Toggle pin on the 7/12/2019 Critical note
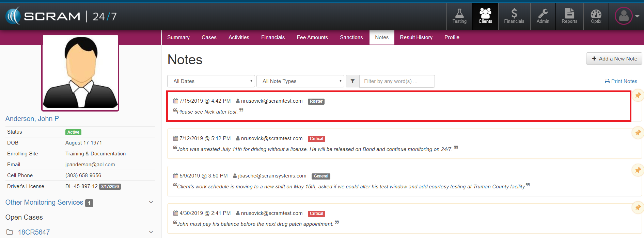Screen dimensions: 644x238 click(x=638, y=133)
